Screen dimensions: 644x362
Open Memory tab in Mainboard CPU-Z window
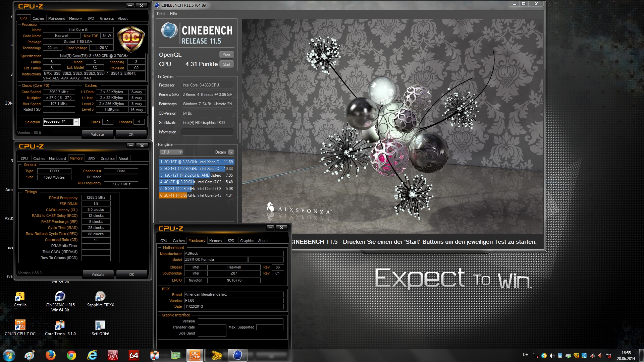tap(216, 241)
